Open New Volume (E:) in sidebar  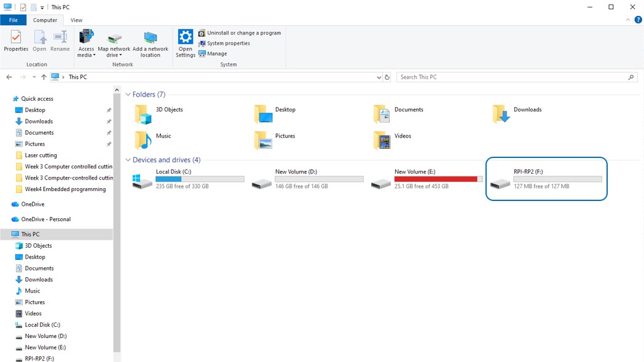[x=45, y=347]
